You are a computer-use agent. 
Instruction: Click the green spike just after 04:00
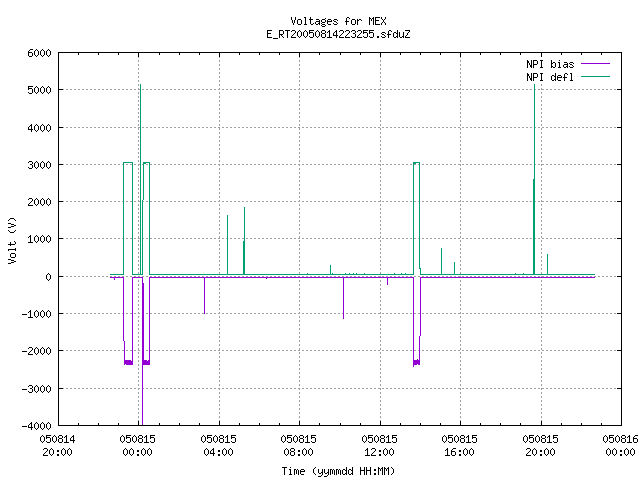(227, 244)
